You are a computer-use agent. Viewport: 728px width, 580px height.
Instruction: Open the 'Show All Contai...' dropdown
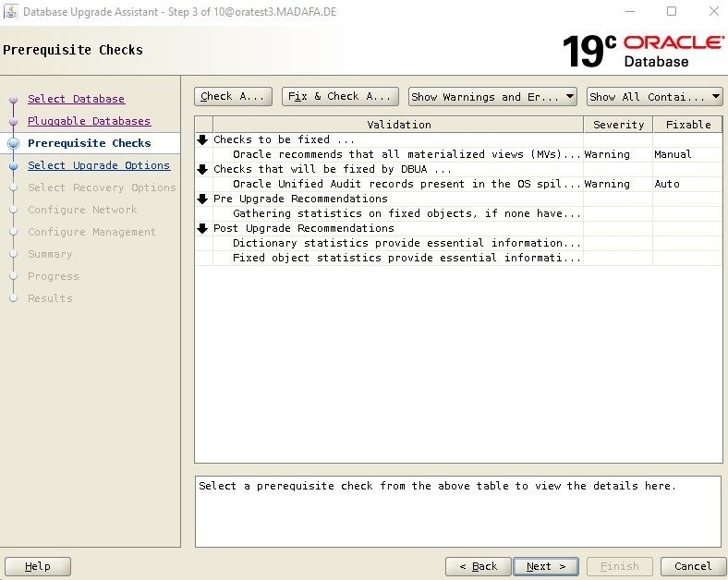655,96
